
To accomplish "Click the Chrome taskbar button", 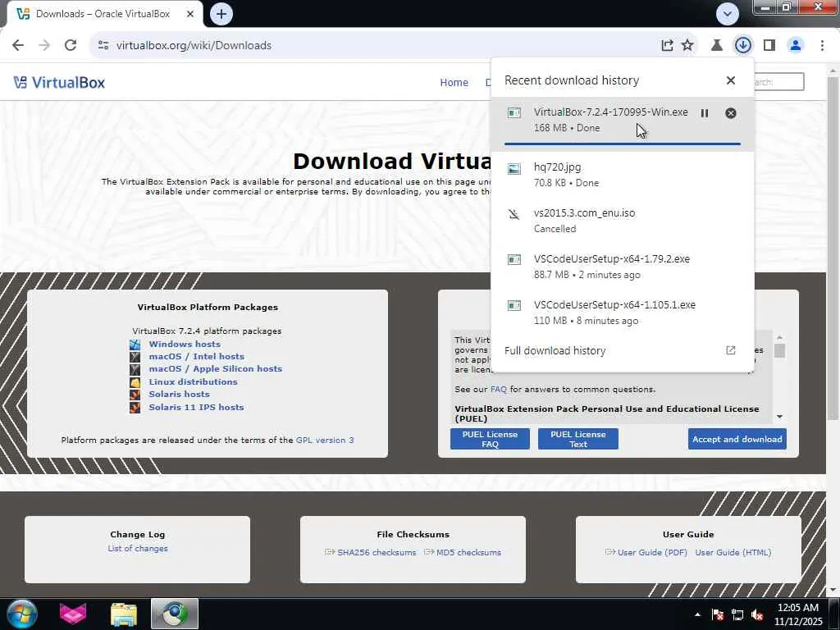I will (x=175, y=614).
